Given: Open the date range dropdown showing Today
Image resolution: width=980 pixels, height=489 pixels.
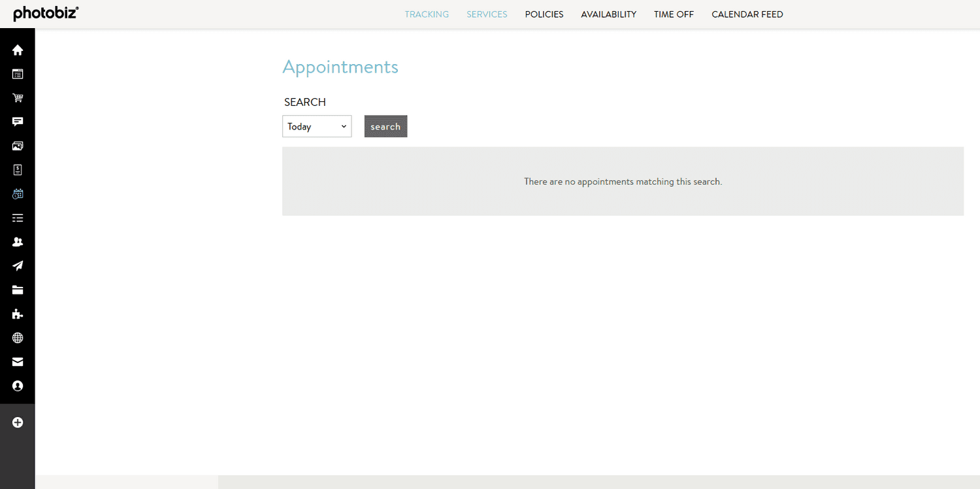Looking at the screenshot, I should click(x=317, y=126).
